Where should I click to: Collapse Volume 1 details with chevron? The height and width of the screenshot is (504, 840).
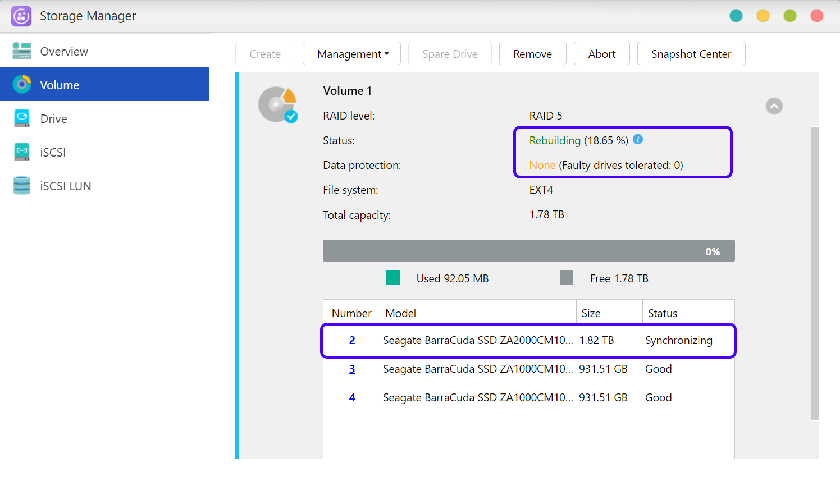click(774, 106)
